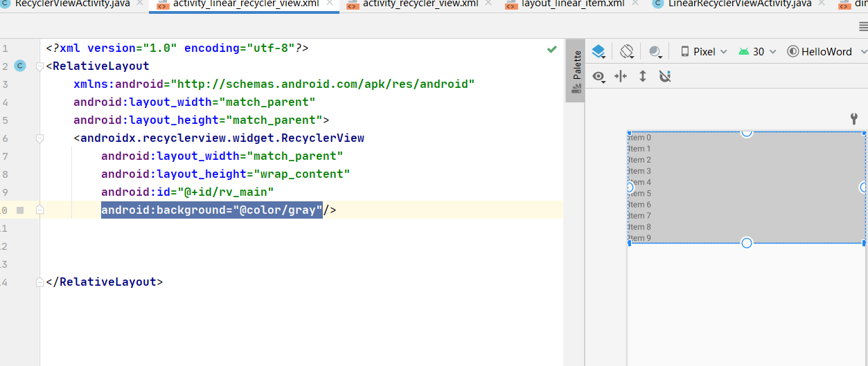Click the closing </RelativeLayout> tag

click(105, 282)
